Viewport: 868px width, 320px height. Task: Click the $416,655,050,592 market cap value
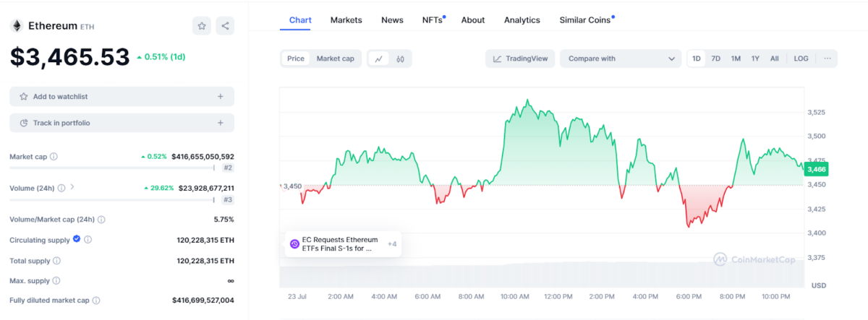click(203, 156)
